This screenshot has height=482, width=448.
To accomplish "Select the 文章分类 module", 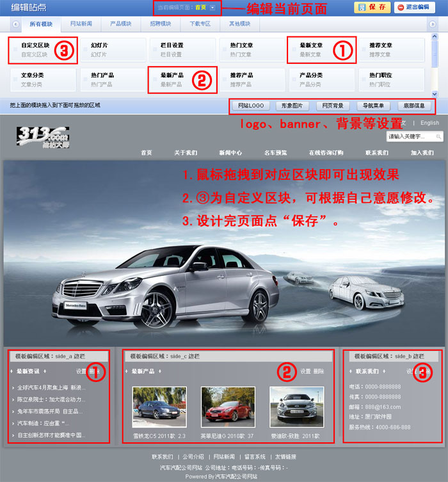I will 43,79.
